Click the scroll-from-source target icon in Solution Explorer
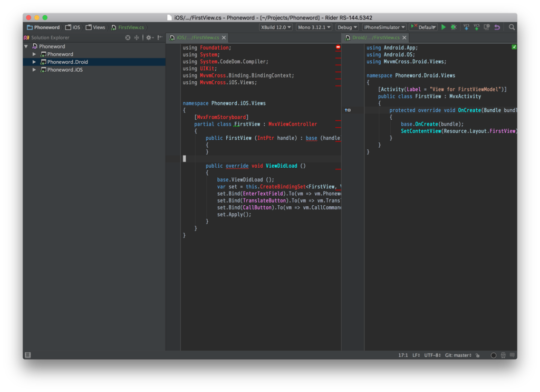Screen dimensions: 540x392 coord(128,37)
